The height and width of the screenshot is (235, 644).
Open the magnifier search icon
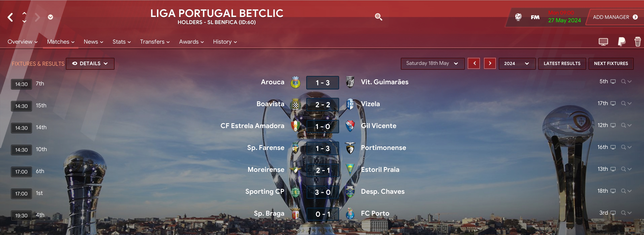pos(378,17)
